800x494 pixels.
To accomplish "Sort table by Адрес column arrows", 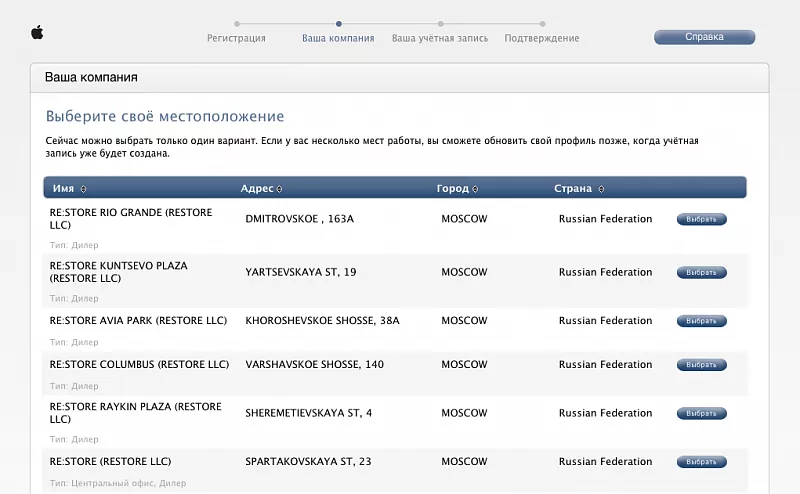I will [x=279, y=189].
